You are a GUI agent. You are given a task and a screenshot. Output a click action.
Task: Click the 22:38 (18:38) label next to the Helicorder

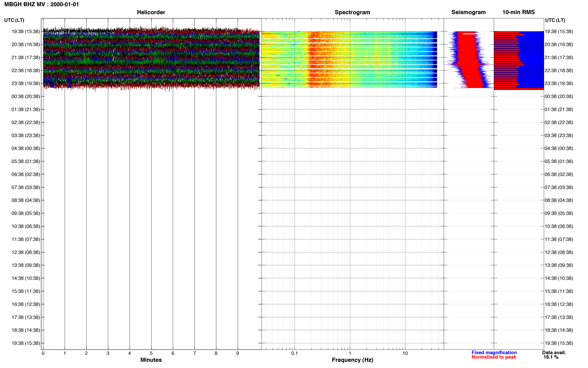tap(26, 71)
